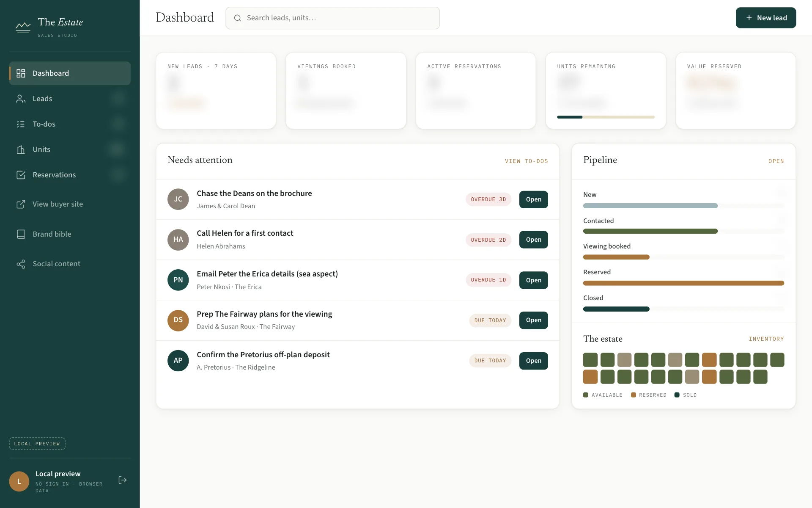This screenshot has width=812, height=508.
Task: Click the VIEW TO-DOS link
Action: coord(526,161)
